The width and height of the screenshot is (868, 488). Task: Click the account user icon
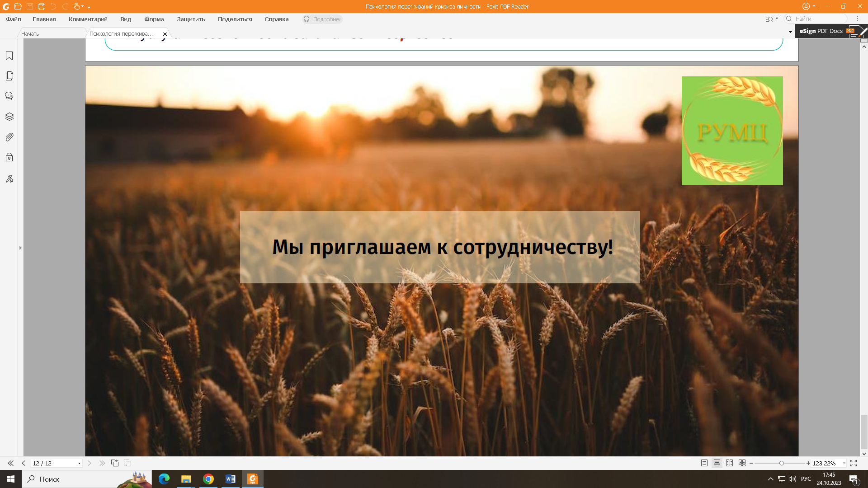click(x=806, y=6)
